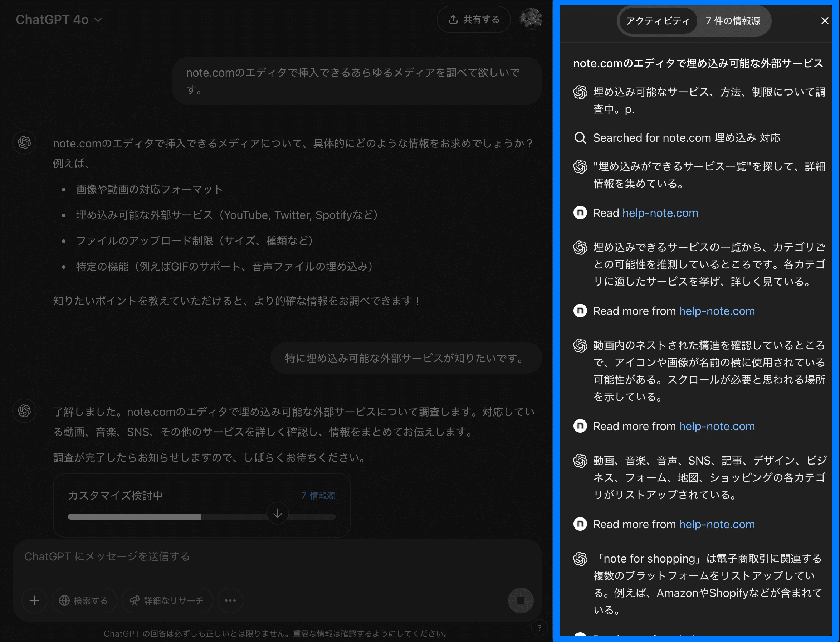Viewport: 840px width, 642px height.
Task: Open the last visible Read more help-note.com link
Action: [x=717, y=524]
